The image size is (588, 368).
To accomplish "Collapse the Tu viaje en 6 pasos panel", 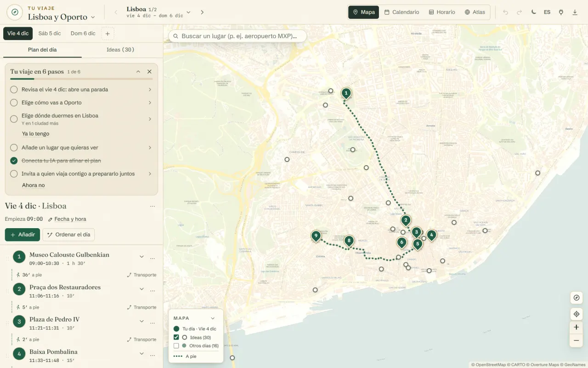I will (x=138, y=72).
